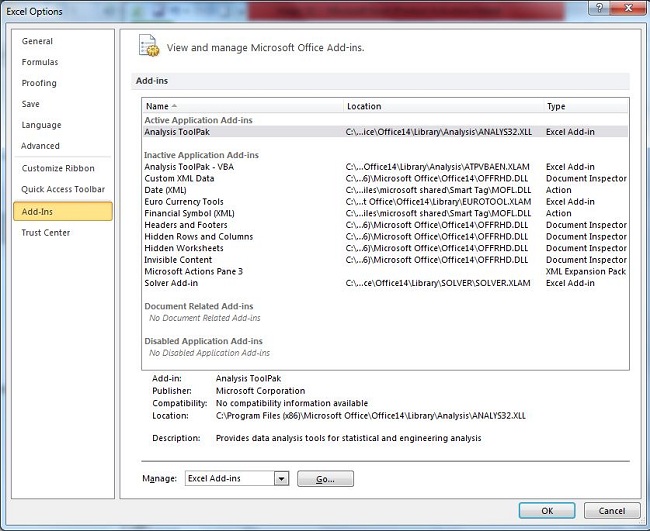The width and height of the screenshot is (650, 531).
Task: Click the add-in Description text
Action: coord(349,438)
